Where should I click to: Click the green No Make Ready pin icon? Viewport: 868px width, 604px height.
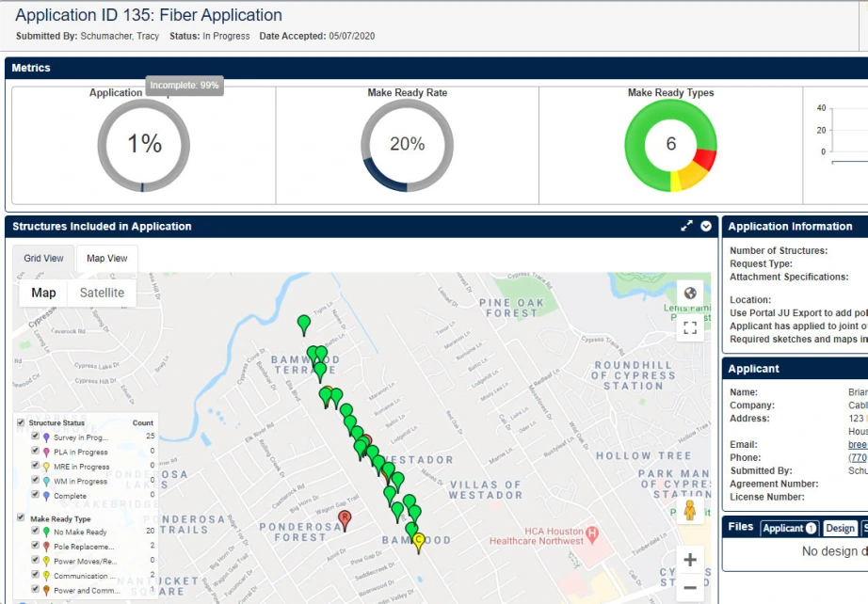pos(46,532)
